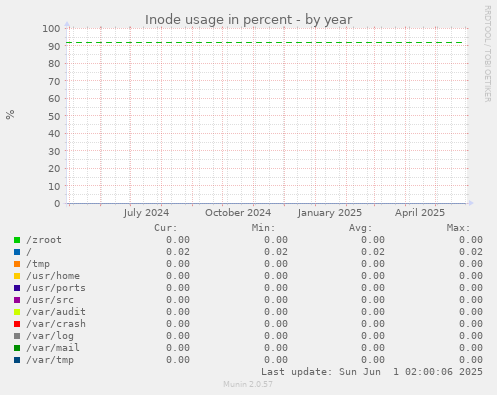497x395 pixels.
Task: Click the 'Min:' column header
Action: [x=263, y=228]
